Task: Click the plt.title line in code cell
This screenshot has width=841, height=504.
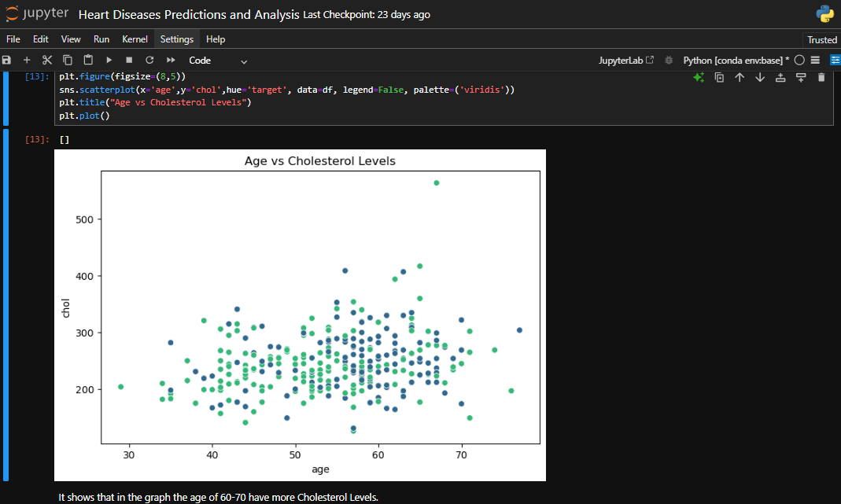Action: coord(155,102)
